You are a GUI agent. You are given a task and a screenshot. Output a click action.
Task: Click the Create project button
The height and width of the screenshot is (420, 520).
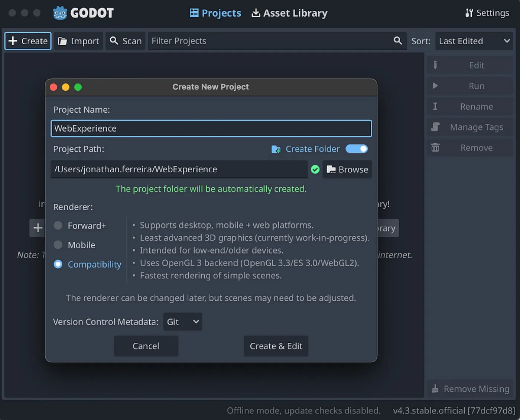[28, 41]
